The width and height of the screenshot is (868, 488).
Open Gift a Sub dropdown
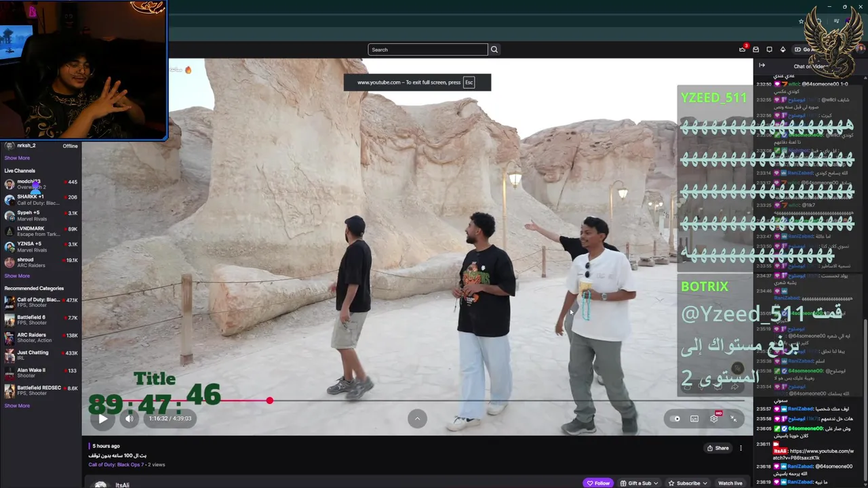pyautogui.click(x=639, y=483)
